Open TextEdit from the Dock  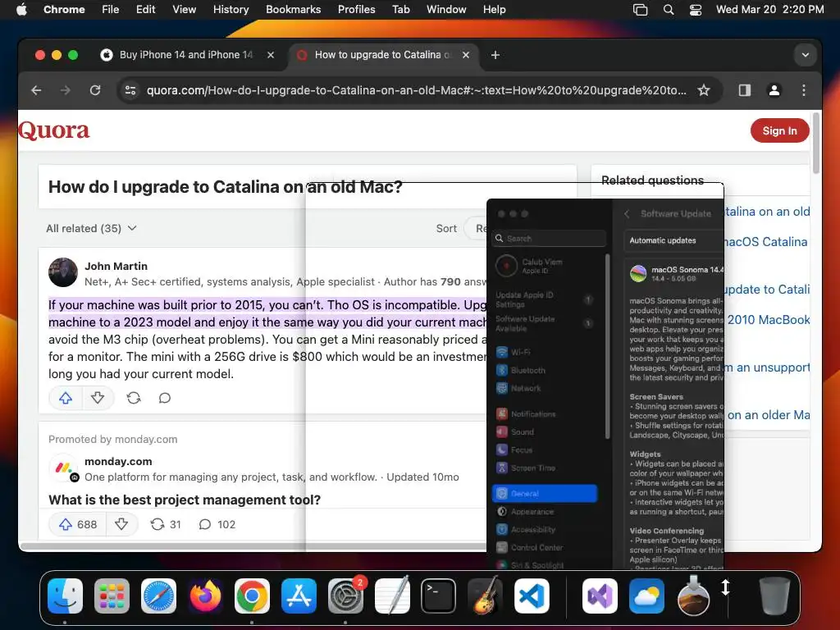pos(392,596)
